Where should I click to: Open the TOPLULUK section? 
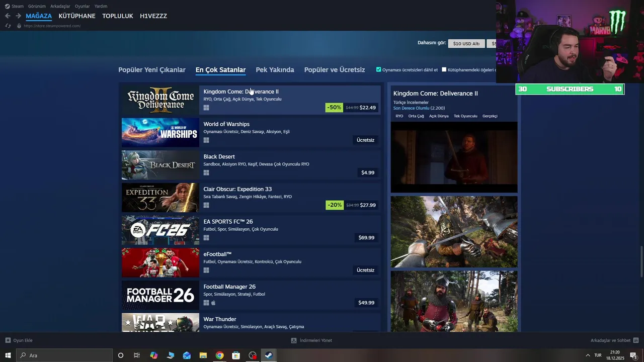pyautogui.click(x=118, y=16)
